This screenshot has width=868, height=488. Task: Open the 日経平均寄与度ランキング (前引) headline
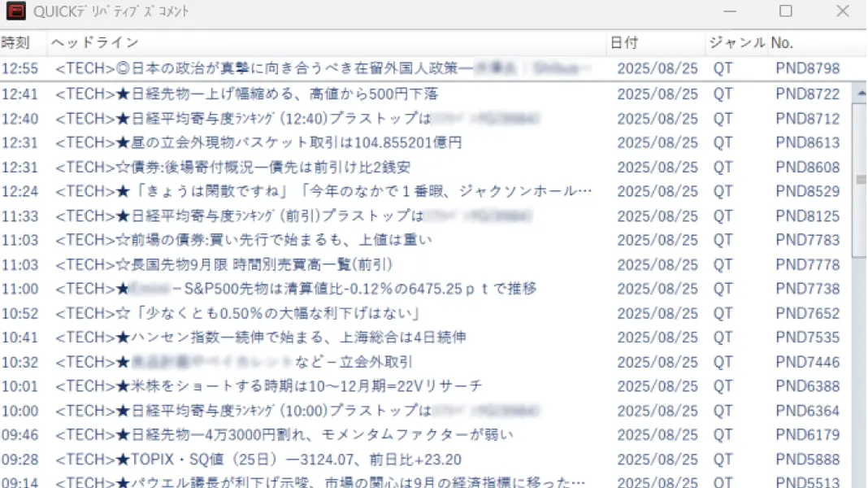[x=293, y=216]
